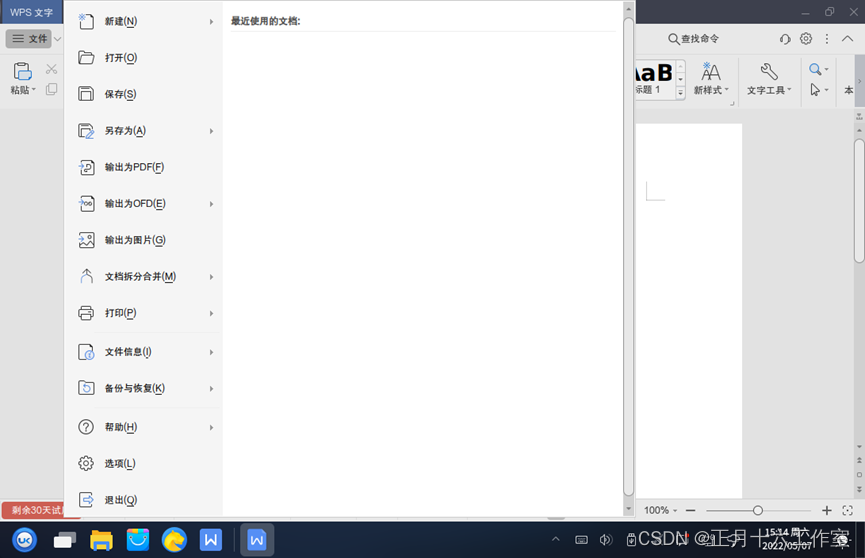The image size is (865, 558).
Task: Click the Export to PDF icon
Action: point(86,167)
